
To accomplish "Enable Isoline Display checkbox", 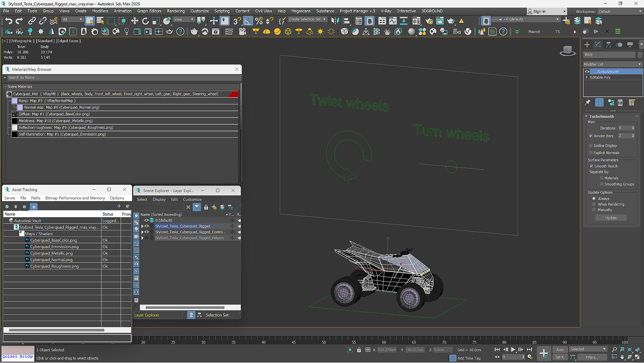I will tap(591, 146).
